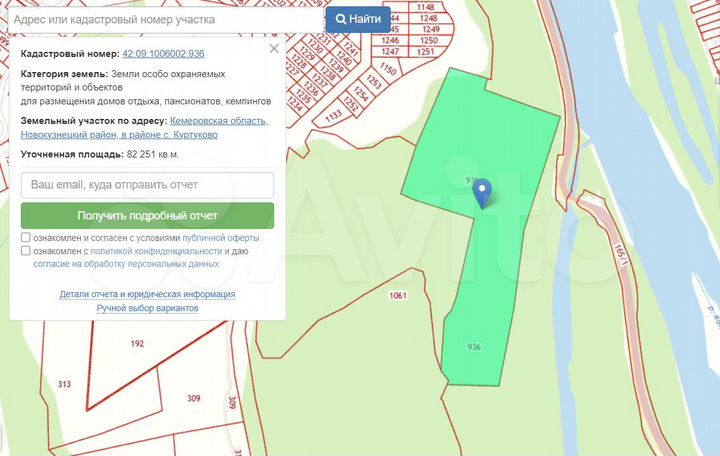Click the Получить подробный отчет button
This screenshot has height=456, width=720.
pos(147,215)
